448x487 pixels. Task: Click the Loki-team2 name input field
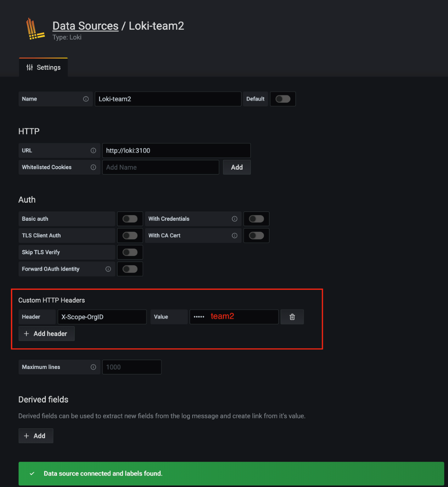pyautogui.click(x=168, y=99)
